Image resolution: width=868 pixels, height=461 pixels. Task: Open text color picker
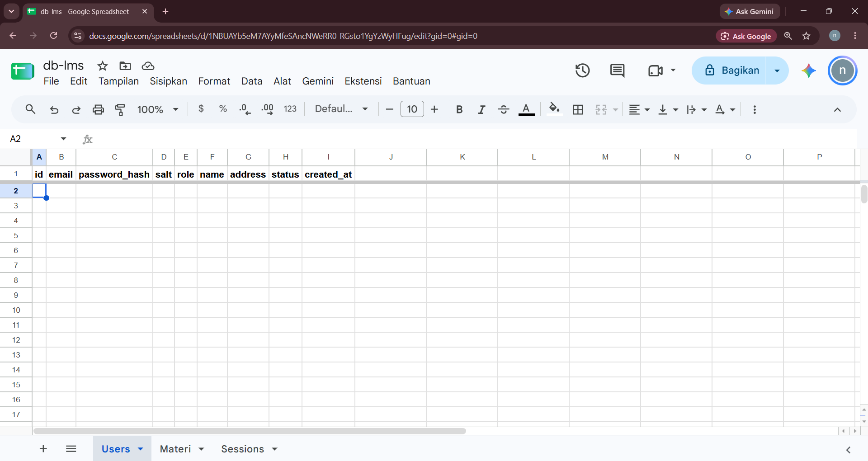point(526,109)
